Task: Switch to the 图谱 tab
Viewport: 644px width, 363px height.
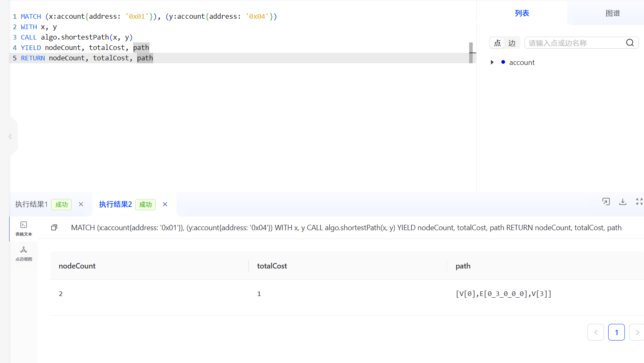Action: tap(612, 13)
